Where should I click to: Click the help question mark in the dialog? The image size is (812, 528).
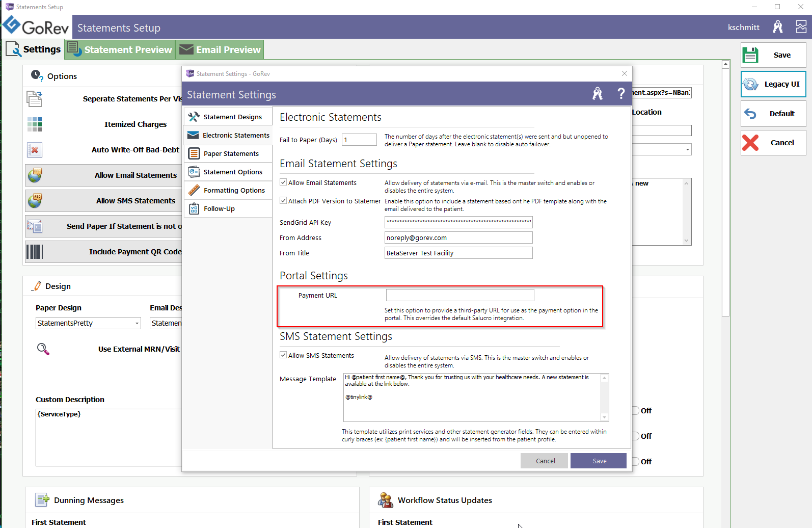[621, 94]
